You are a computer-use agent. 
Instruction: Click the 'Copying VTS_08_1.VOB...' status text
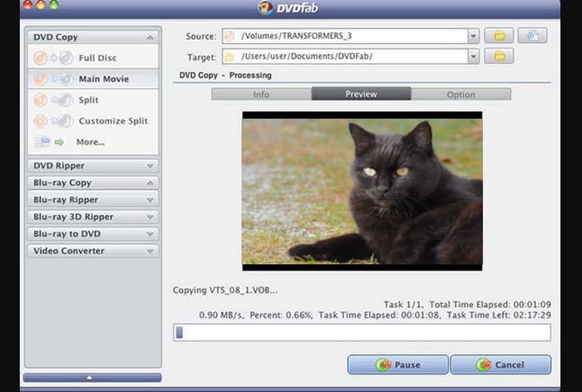click(x=225, y=290)
